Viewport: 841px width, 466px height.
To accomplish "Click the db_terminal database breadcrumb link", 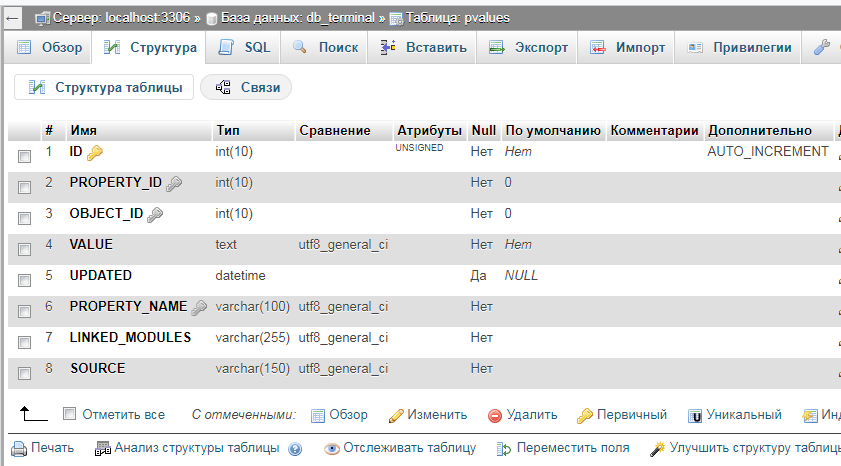I will [x=293, y=18].
